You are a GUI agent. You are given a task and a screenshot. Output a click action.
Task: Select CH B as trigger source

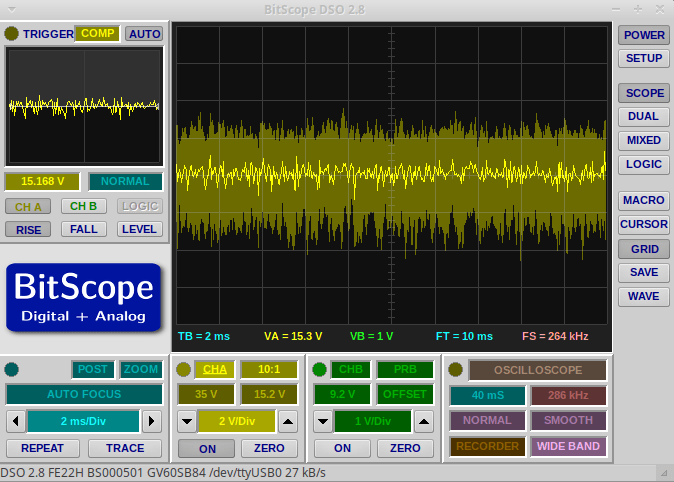[x=83, y=206]
